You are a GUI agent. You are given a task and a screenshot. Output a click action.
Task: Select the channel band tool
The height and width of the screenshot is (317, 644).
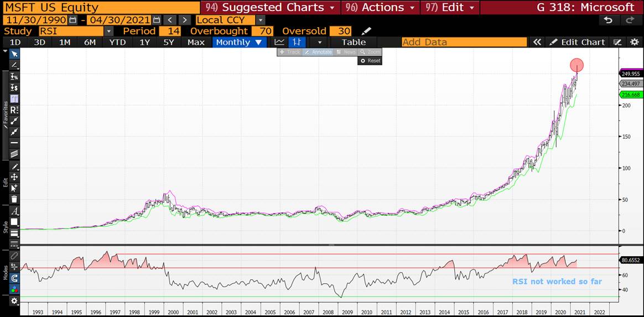14,154
